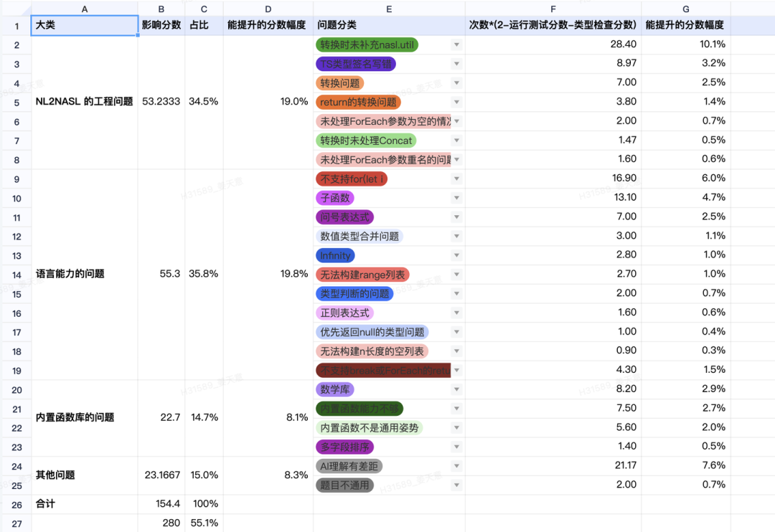The image size is (775, 532).
Task: Select column A header
Action: pyautogui.click(x=85, y=9)
